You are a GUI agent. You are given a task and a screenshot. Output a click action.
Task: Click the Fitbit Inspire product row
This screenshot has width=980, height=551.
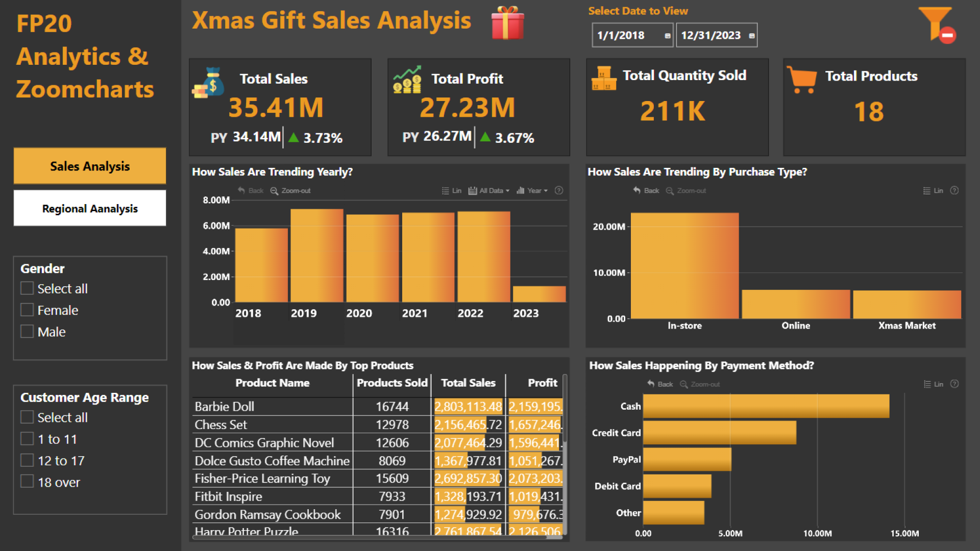point(378,496)
